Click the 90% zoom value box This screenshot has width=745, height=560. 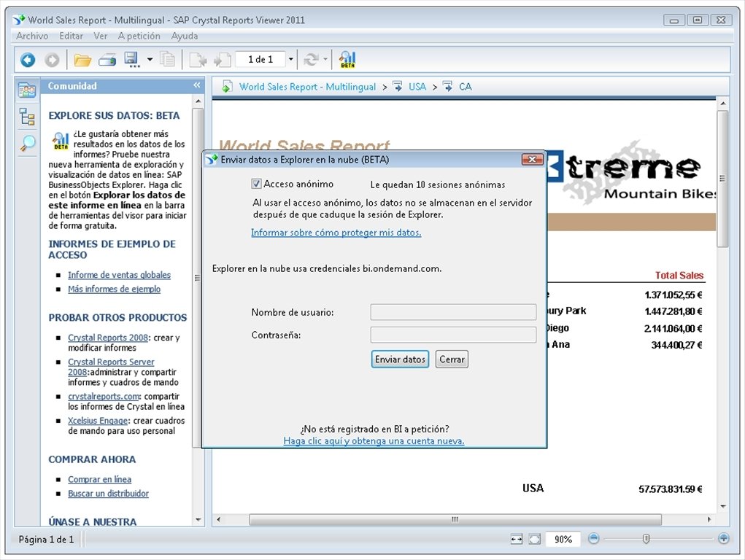pyautogui.click(x=563, y=539)
